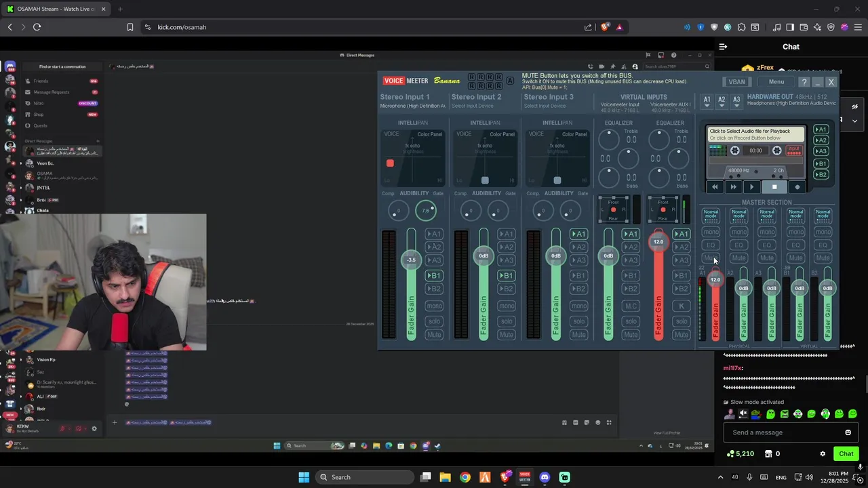Mute the A1 master bus
This screenshot has width=868, height=488.
point(711,258)
